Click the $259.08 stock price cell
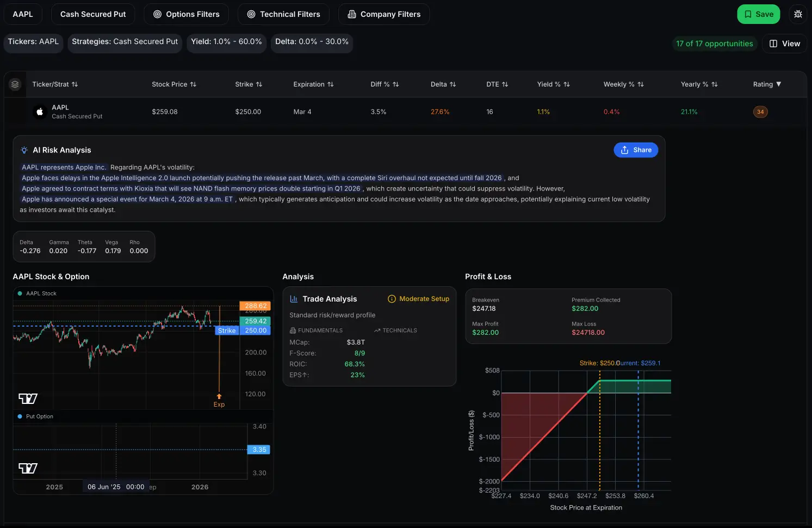 coord(165,112)
